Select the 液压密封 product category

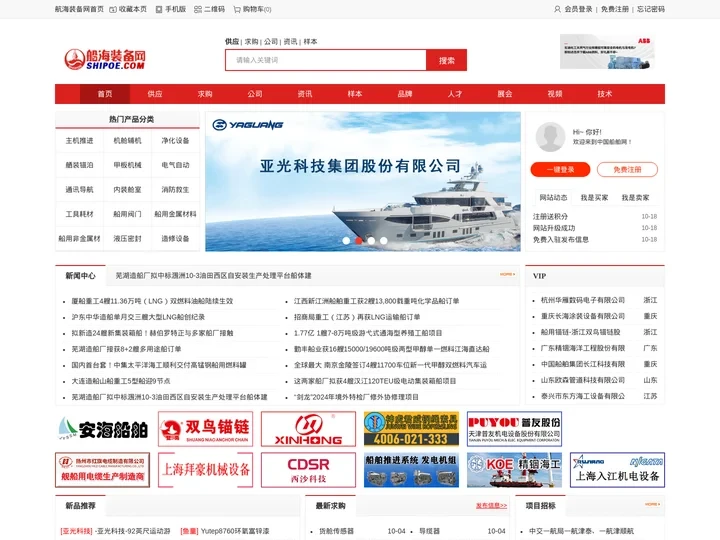(127, 238)
